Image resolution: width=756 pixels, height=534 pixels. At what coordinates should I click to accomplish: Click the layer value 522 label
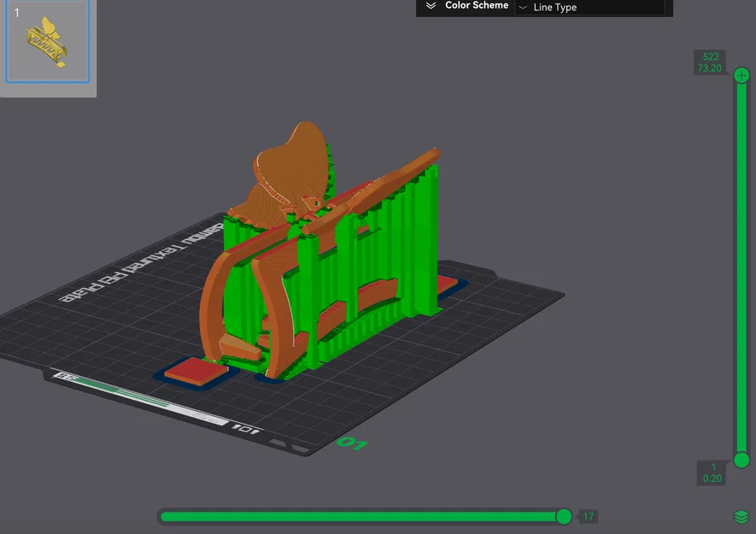coord(710,57)
